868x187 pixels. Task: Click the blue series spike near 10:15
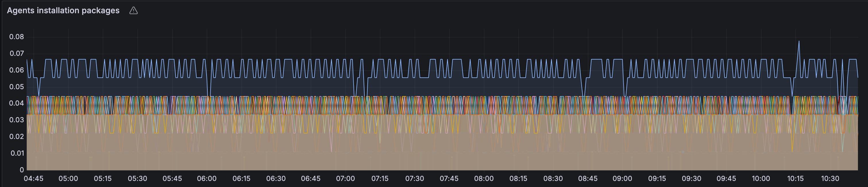[798, 41]
